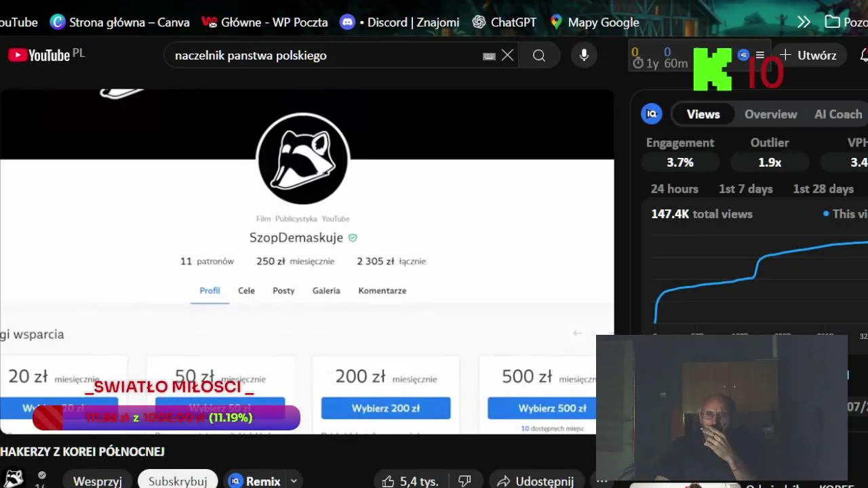
Task: Click the Canva bookmark icon
Action: click(x=58, y=22)
